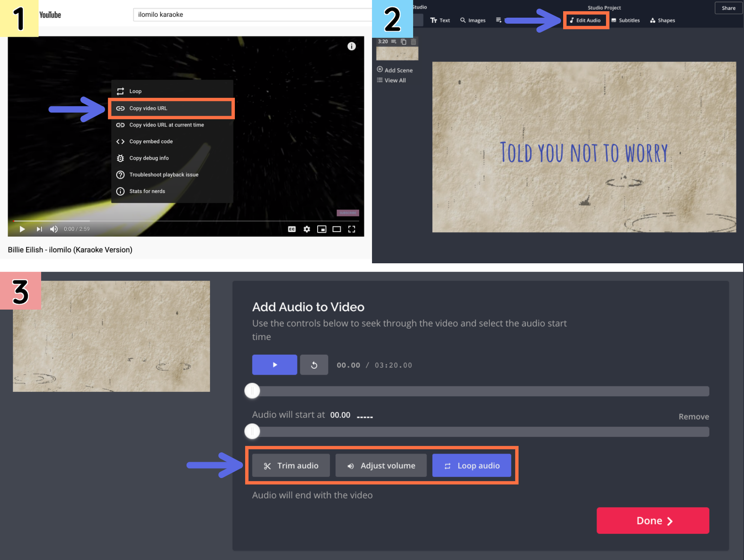Open the Text tool
Screen dimensions: 744x560
click(x=440, y=20)
